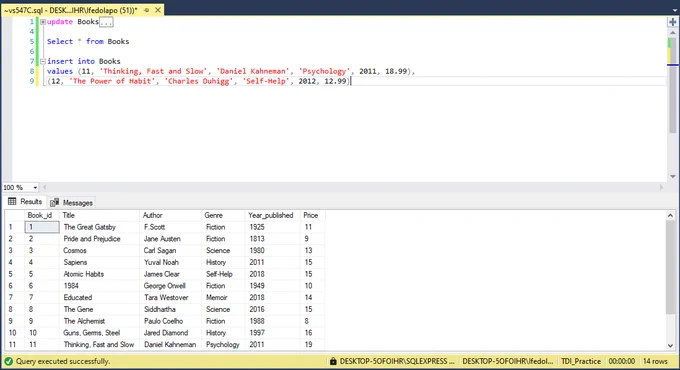Pin the query tab vs547C.sql
The width and height of the screenshot is (680, 370).
pos(147,10)
